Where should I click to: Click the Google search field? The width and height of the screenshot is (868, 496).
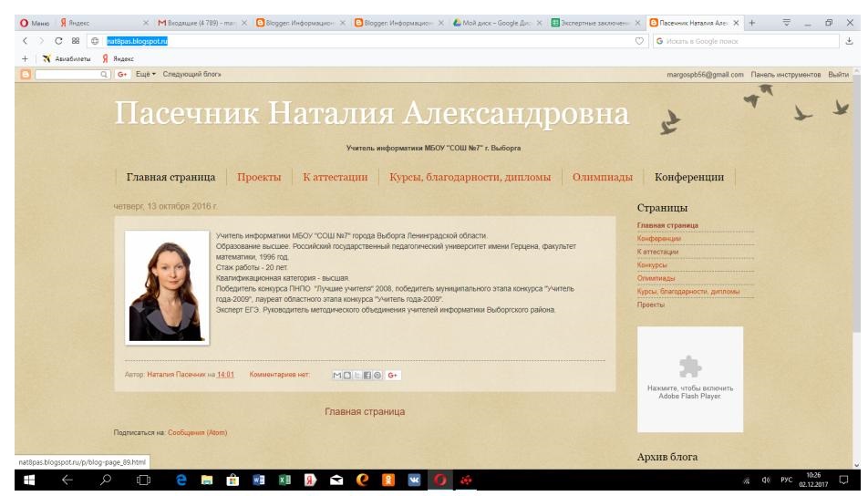click(x=745, y=41)
